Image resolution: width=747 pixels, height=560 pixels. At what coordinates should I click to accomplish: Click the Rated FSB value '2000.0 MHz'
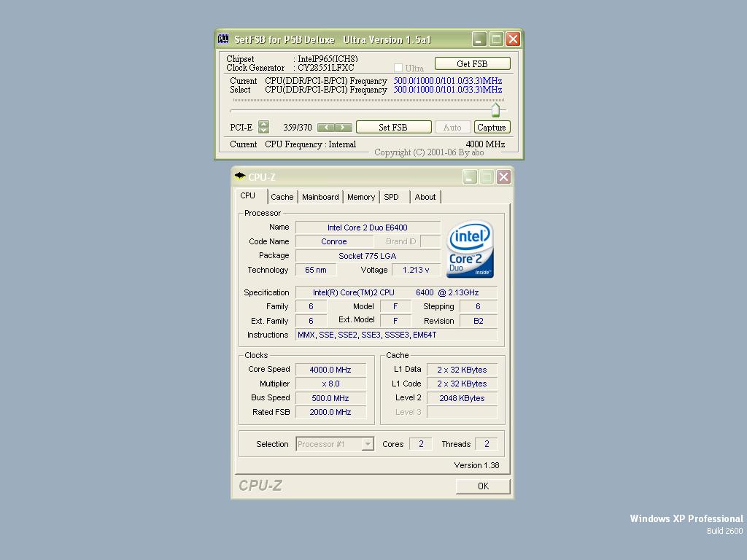(330, 412)
